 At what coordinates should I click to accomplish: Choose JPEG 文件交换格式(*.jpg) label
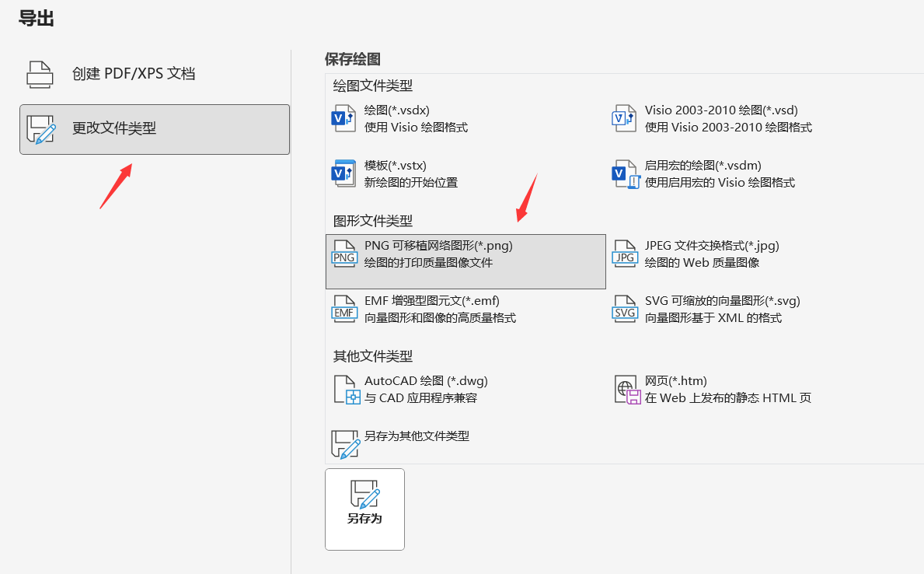[x=712, y=246]
